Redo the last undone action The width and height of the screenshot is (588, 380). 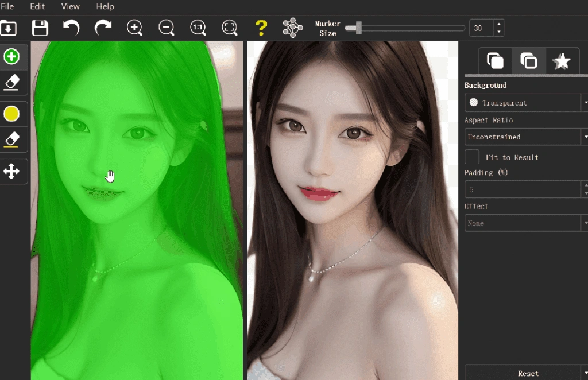tap(103, 28)
